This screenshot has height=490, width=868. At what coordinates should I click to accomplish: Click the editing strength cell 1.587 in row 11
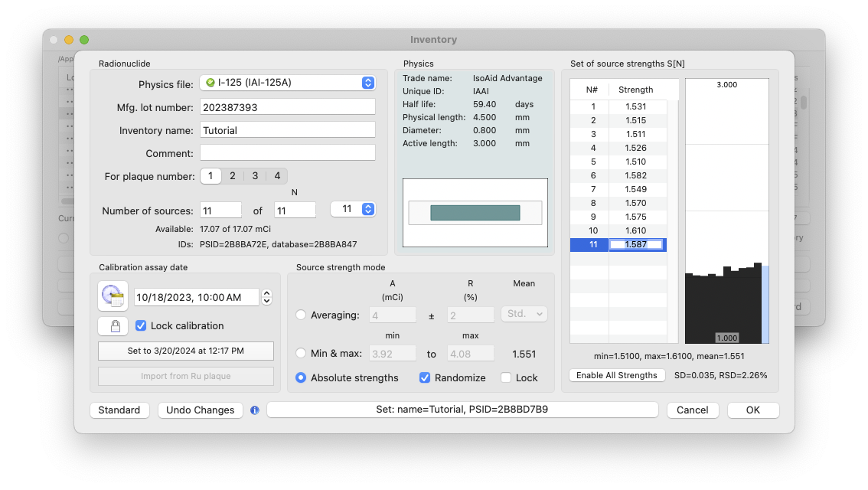(636, 245)
